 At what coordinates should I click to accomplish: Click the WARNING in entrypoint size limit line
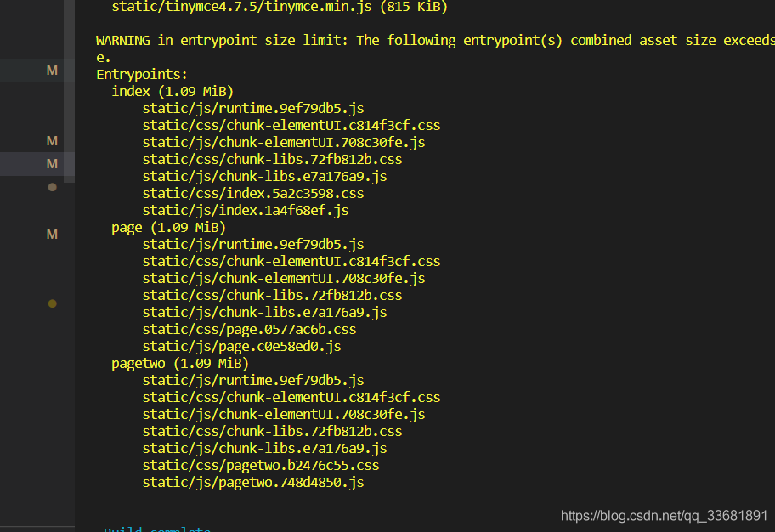pos(435,41)
